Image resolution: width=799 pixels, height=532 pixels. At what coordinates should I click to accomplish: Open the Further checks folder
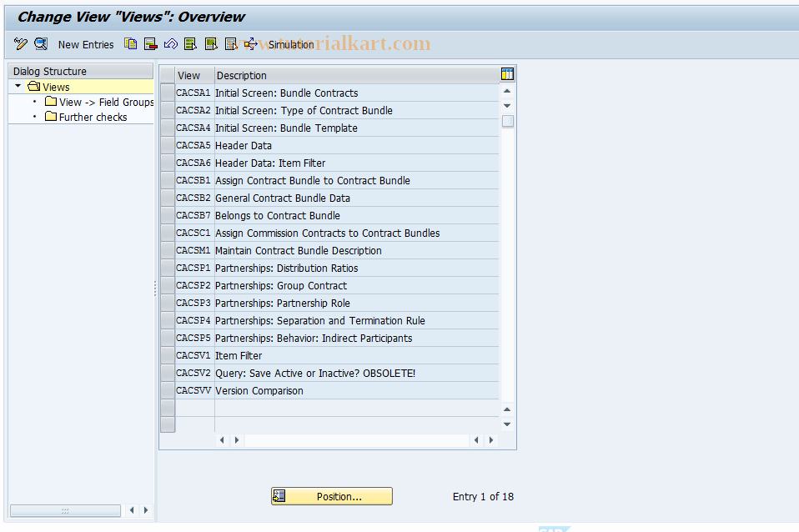coord(86,115)
